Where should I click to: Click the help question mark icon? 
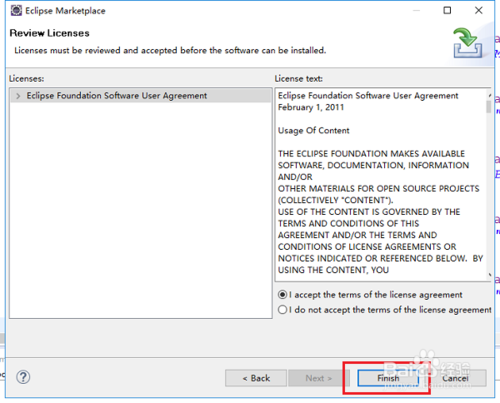tap(23, 377)
